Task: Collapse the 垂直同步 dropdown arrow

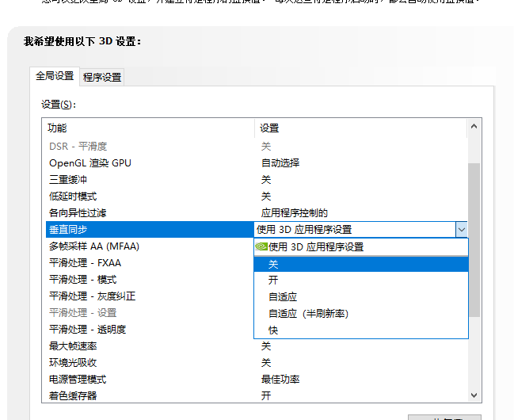Action: [462, 230]
